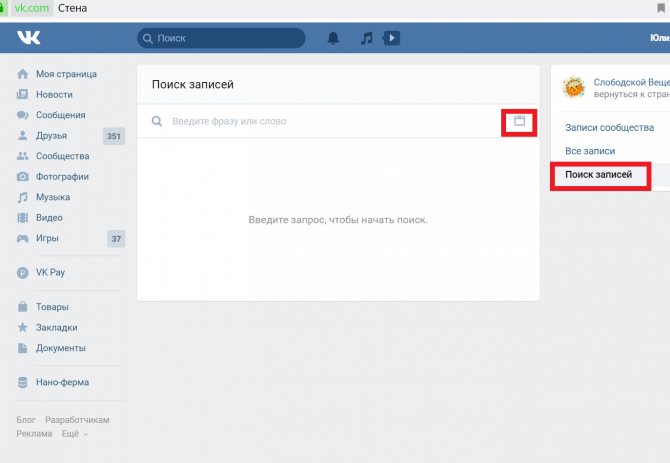The height and width of the screenshot is (463, 670).
Task: Go to Моя страница
Action: [66, 74]
